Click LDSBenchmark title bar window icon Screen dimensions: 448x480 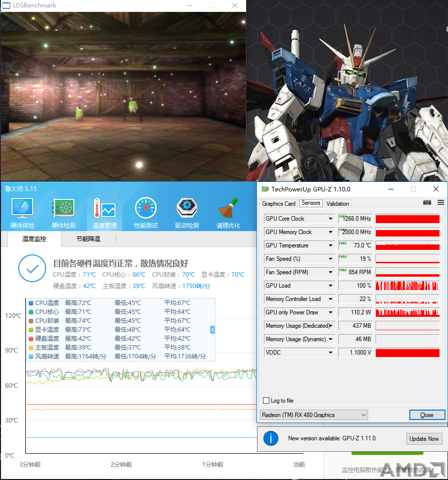click(x=6, y=5)
